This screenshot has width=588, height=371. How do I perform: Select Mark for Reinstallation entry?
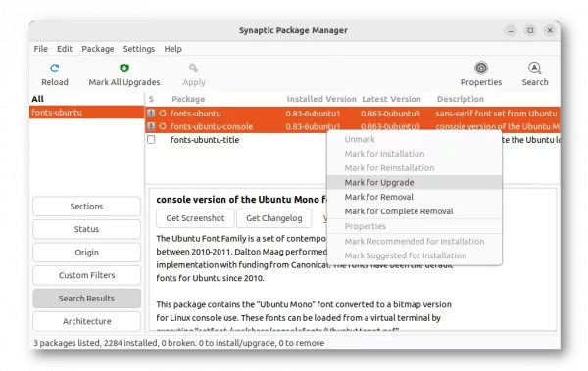[x=415, y=168]
